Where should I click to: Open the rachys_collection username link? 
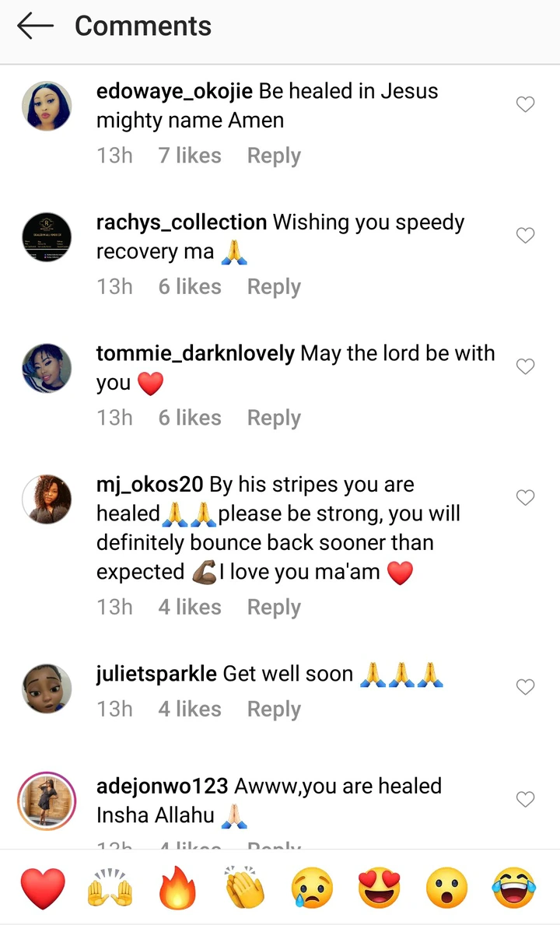pos(181,223)
